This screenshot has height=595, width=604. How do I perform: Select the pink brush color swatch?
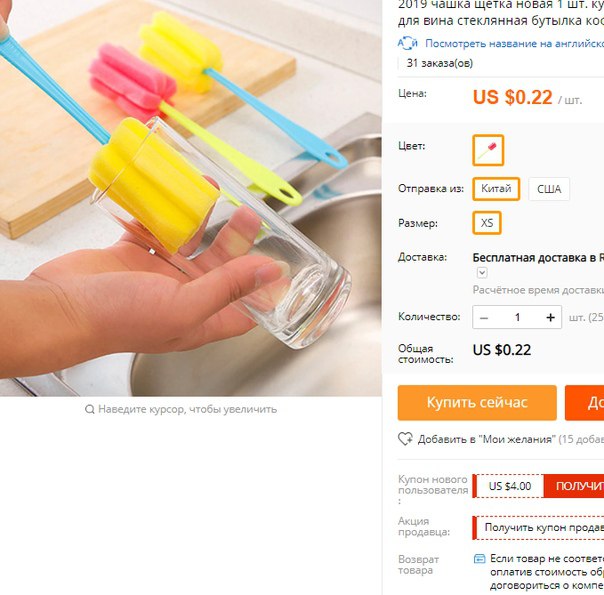(488, 150)
